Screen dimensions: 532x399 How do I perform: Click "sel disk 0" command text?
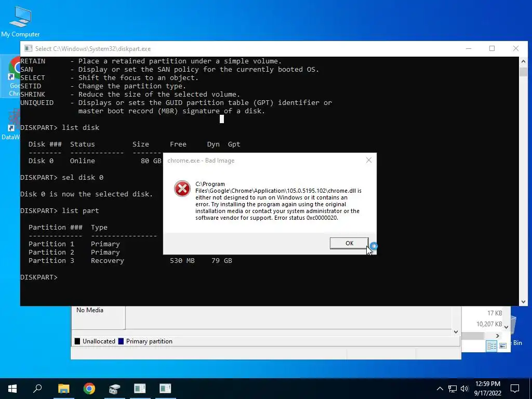point(83,178)
